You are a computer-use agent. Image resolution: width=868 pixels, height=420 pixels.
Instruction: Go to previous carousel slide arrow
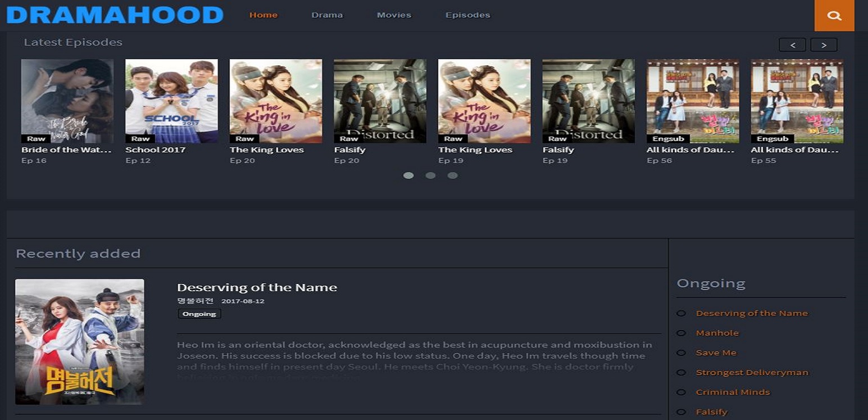[793, 45]
